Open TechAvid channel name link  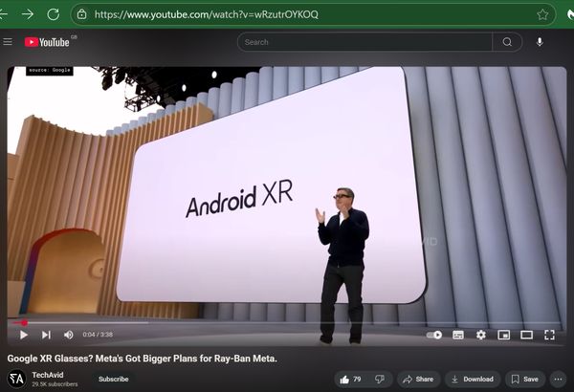pyautogui.click(x=48, y=375)
